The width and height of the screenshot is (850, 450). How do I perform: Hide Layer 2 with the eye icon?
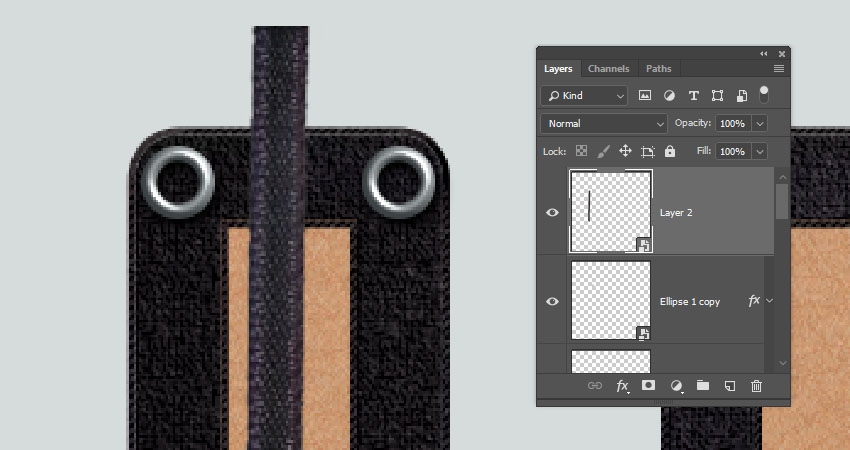click(x=553, y=212)
